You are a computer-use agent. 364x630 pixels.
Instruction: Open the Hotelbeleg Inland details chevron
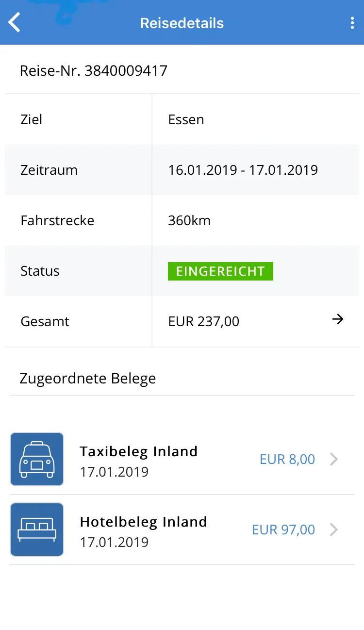tap(334, 529)
